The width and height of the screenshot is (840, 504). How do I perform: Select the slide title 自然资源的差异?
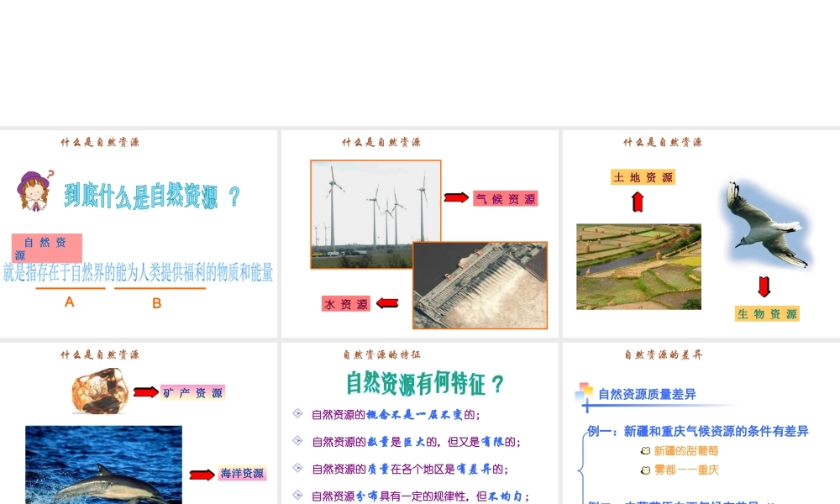coord(664,354)
